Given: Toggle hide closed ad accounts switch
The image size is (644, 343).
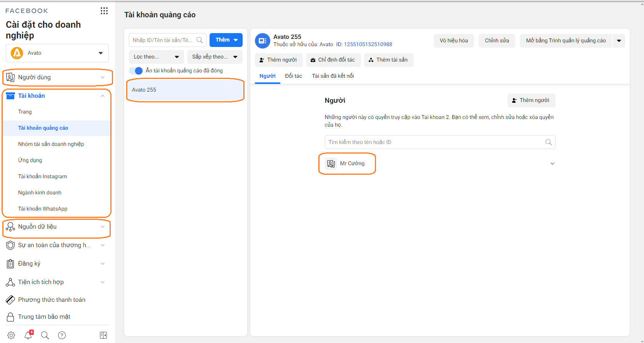Looking at the screenshot, I should [136, 71].
